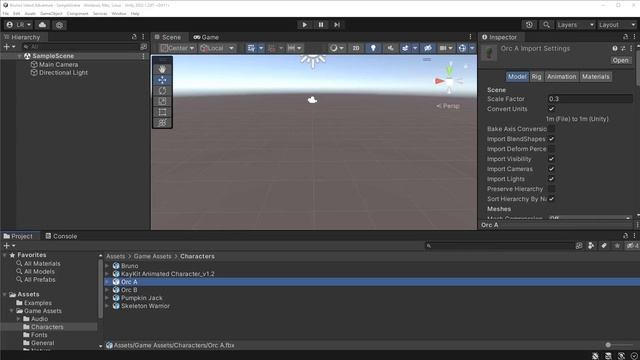640x360 pixels.
Task: Open the LR account dropdown
Action: pos(19,25)
